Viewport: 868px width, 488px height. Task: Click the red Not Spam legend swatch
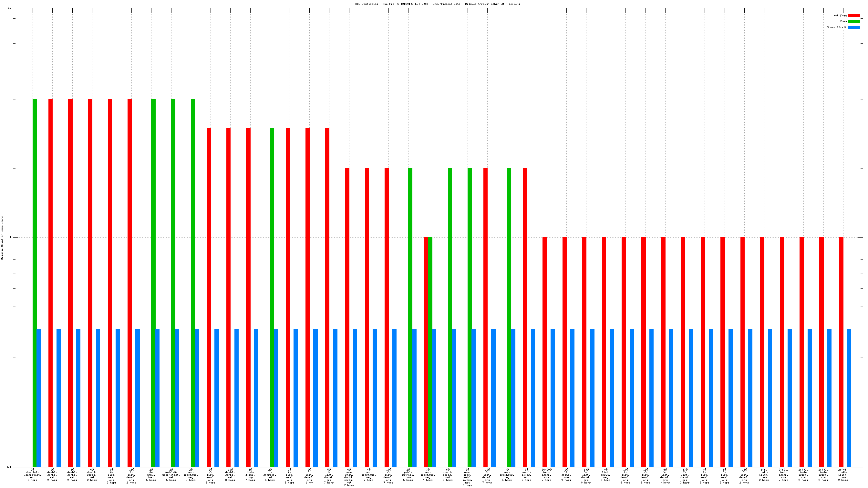[x=853, y=15]
